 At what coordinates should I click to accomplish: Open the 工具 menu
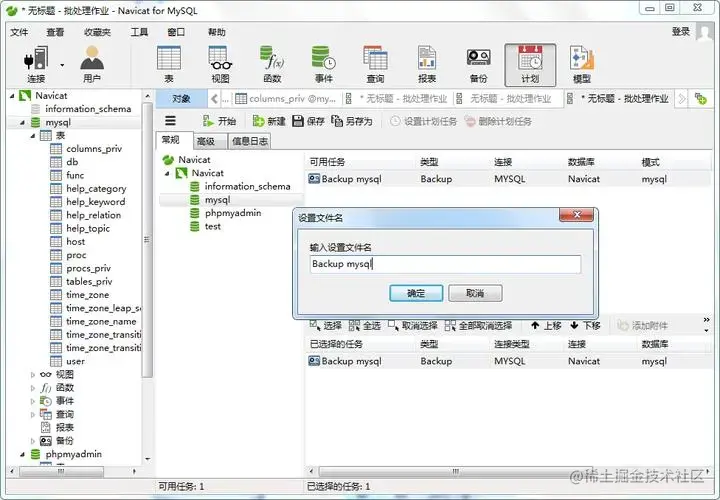pyautogui.click(x=139, y=32)
